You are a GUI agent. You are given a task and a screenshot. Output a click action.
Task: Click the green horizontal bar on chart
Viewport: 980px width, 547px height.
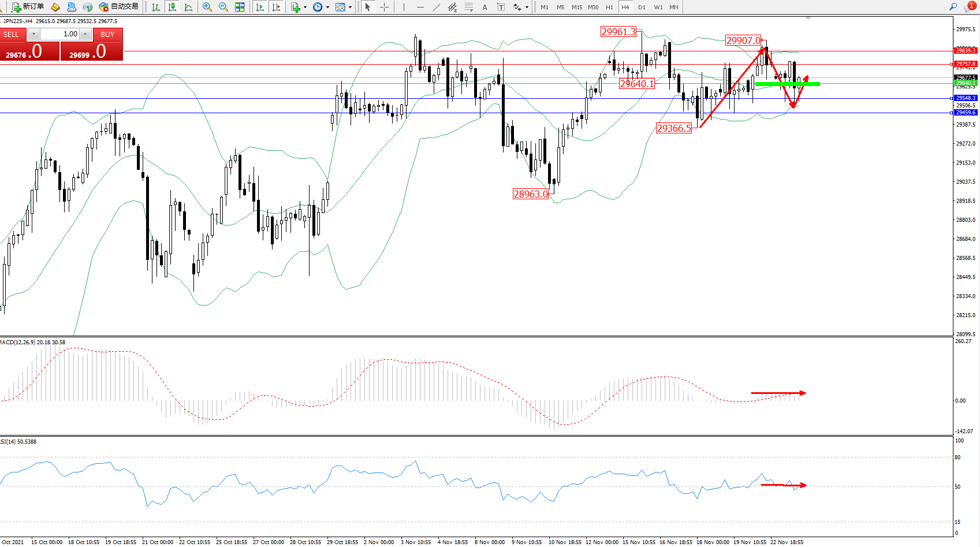pyautogui.click(x=787, y=84)
